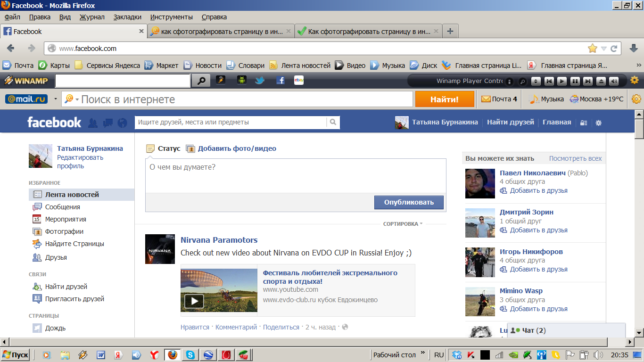This screenshot has width=644, height=362.
Task: Click Facebook search input field
Action: click(231, 122)
